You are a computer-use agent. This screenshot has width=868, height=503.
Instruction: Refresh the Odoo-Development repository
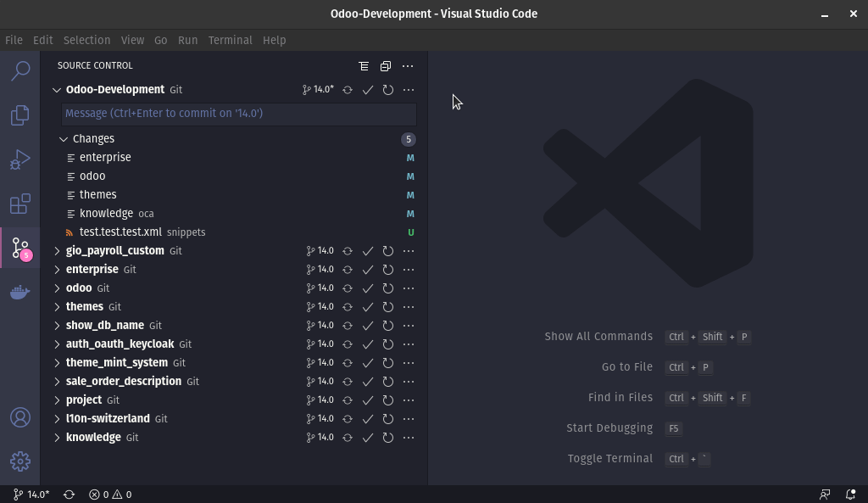coord(388,90)
